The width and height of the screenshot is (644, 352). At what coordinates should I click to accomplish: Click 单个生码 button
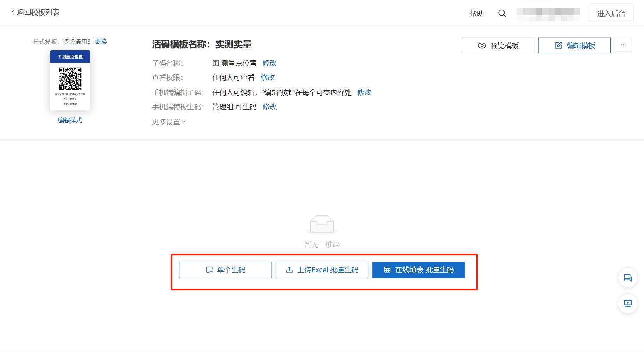225,270
